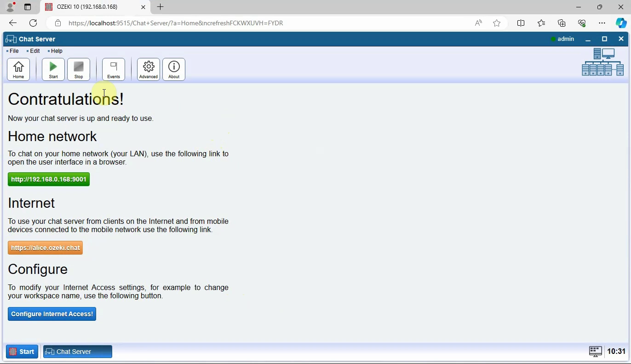Open the Help menu
Viewport: 631px width, 364px height.
point(56,51)
